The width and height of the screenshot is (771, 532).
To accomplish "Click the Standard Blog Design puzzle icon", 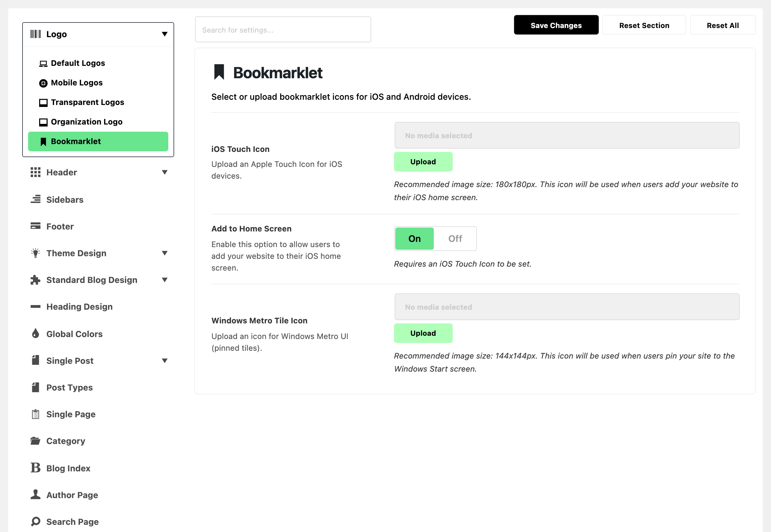I will pyautogui.click(x=35, y=280).
